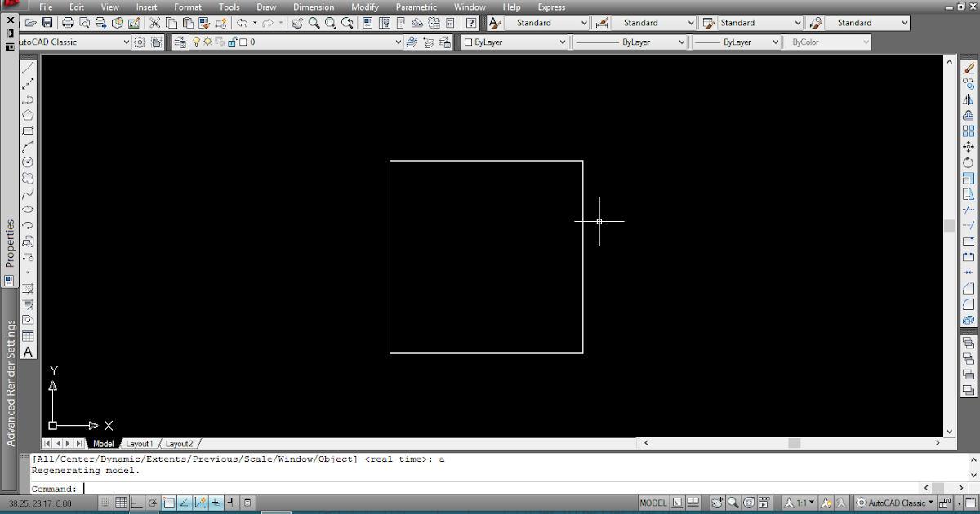Open the Layer Properties Manager
Viewport: 980px width, 514px height.
point(179,42)
